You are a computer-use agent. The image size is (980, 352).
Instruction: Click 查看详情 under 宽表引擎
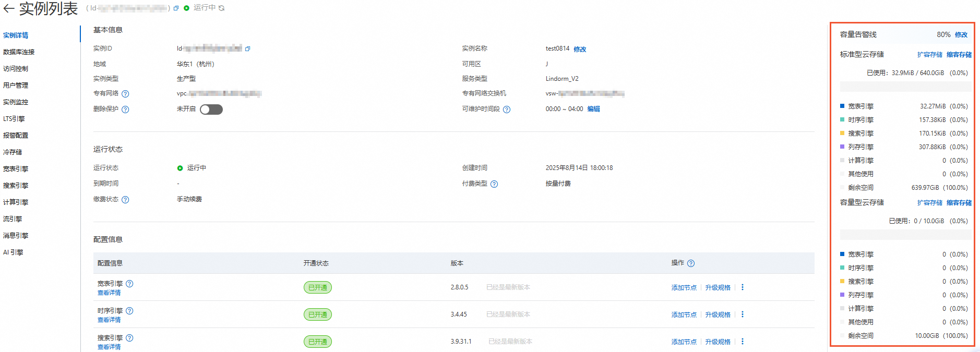[x=109, y=293]
